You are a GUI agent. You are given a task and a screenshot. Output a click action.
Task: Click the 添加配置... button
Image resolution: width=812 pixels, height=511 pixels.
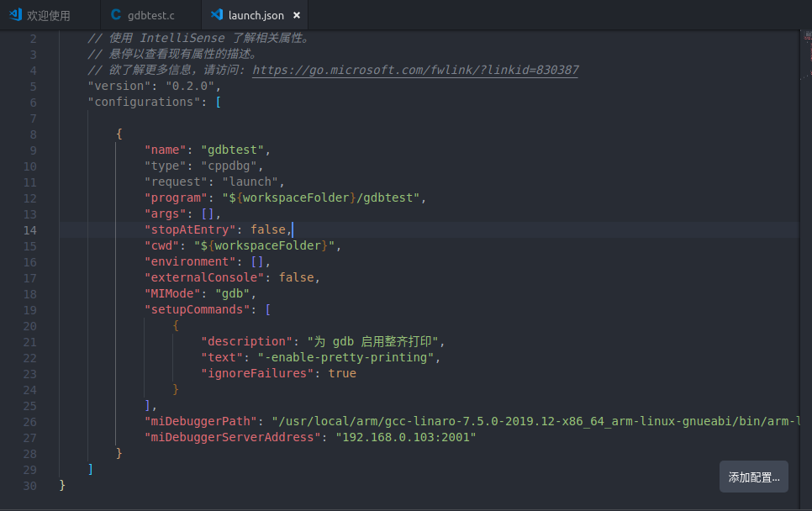[x=753, y=477]
